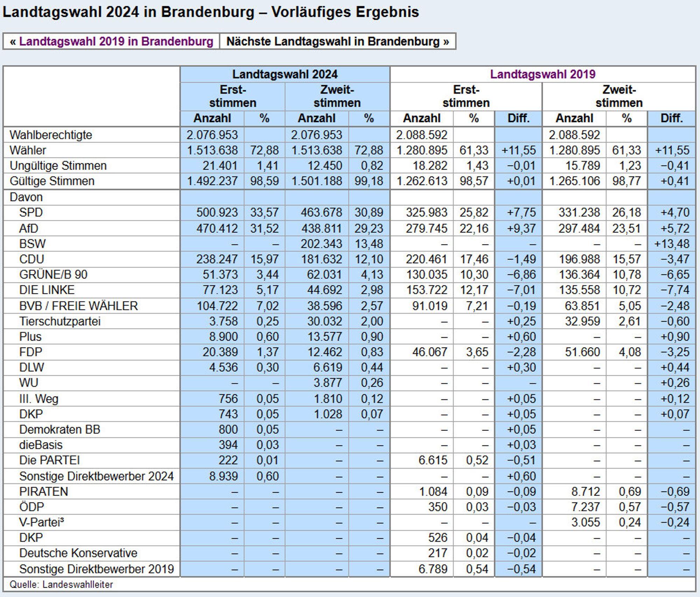Click the Quelle: Landeswahlleiter footer
Screen dimensions: 700x597
click(61, 584)
